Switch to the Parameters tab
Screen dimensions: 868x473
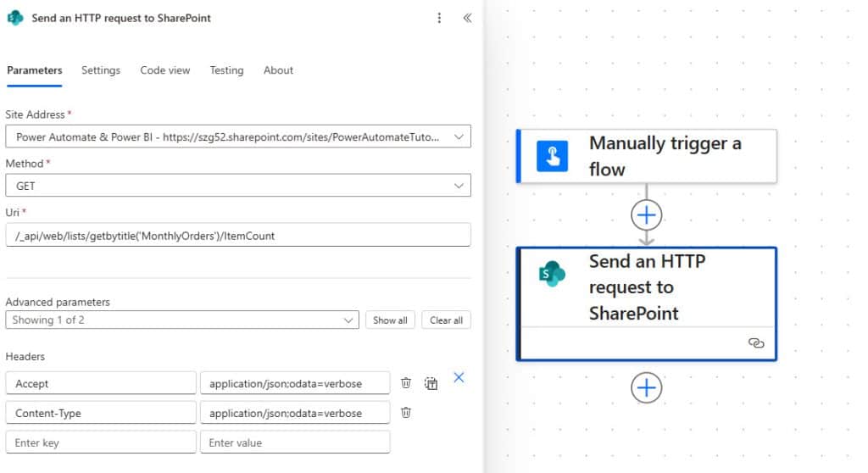pos(34,70)
